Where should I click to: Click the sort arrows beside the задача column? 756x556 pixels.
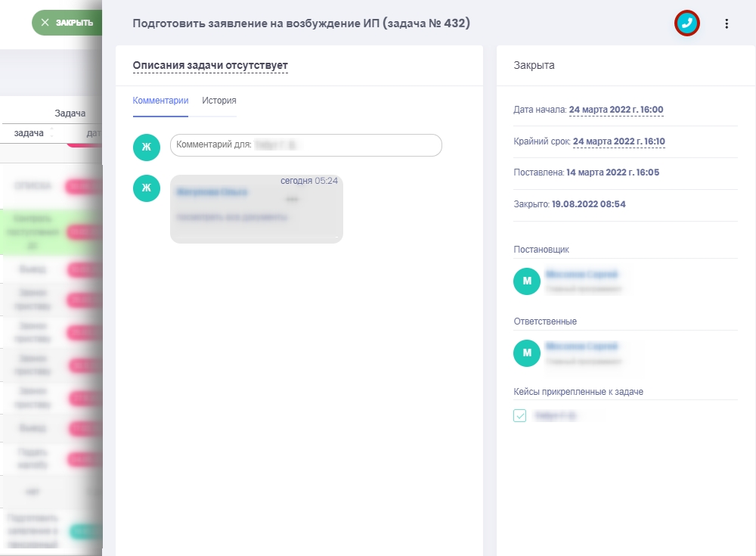point(52,133)
